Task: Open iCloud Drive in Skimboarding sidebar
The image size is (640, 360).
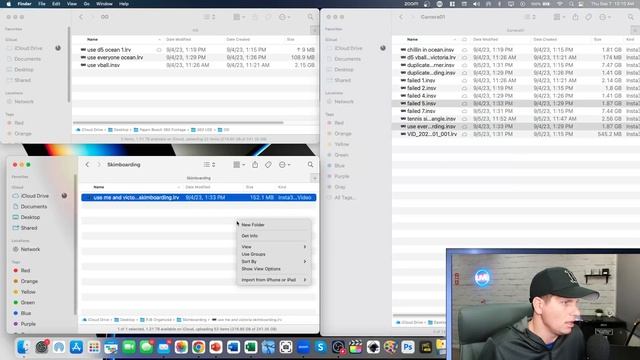Action: (x=34, y=196)
